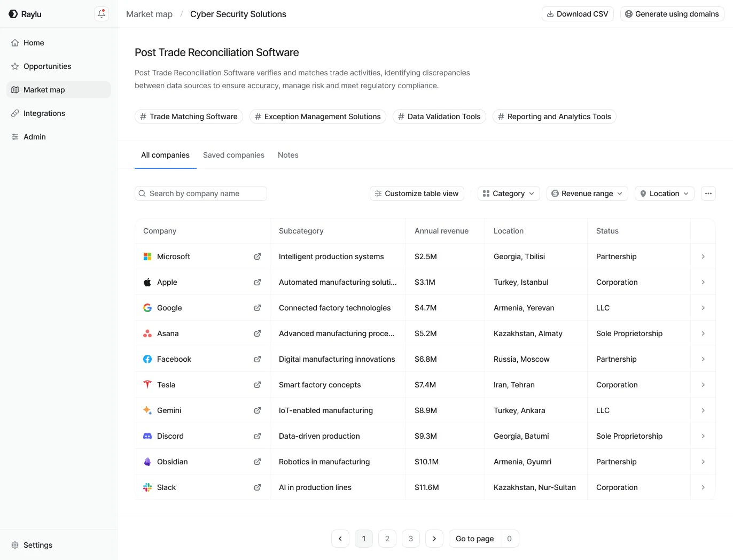Open Opportunities in the sidebar
This screenshot has width=733, height=560.
tap(59, 66)
